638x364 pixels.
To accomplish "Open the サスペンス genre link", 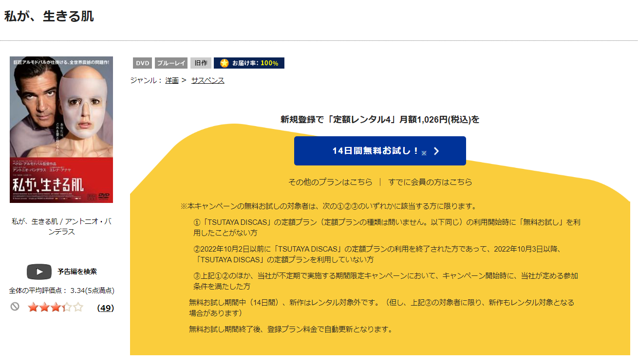I will click(207, 80).
